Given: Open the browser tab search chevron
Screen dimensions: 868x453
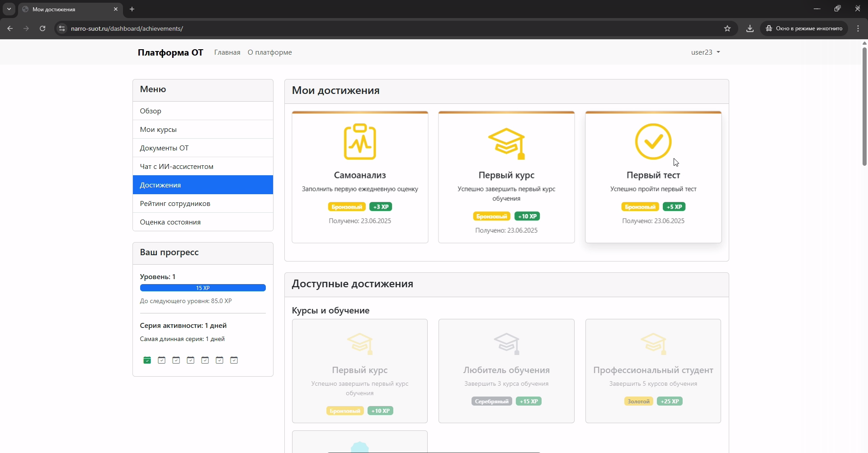Looking at the screenshot, I should [x=9, y=9].
